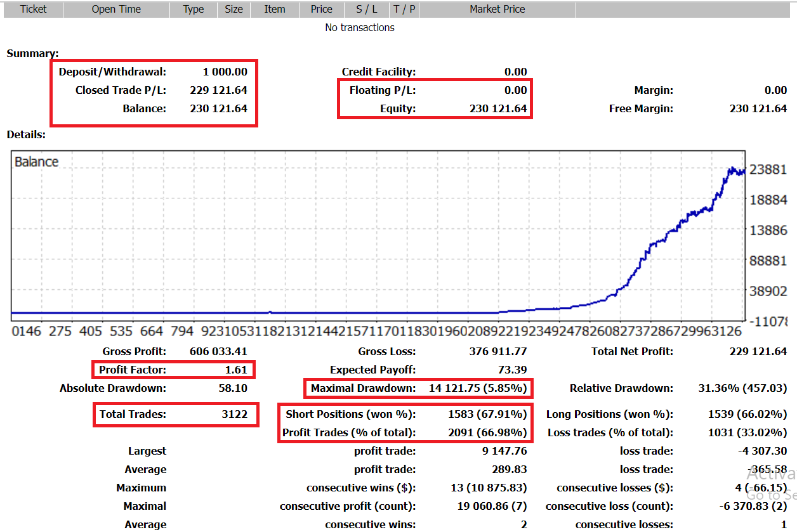Click the Balance label inside the chart
This screenshot has height=532, width=797.
(36, 162)
